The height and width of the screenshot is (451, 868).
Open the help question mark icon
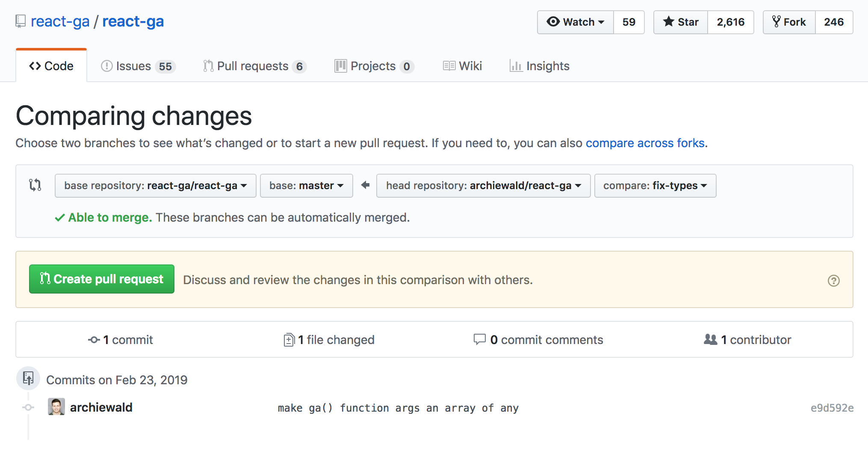pyautogui.click(x=833, y=280)
